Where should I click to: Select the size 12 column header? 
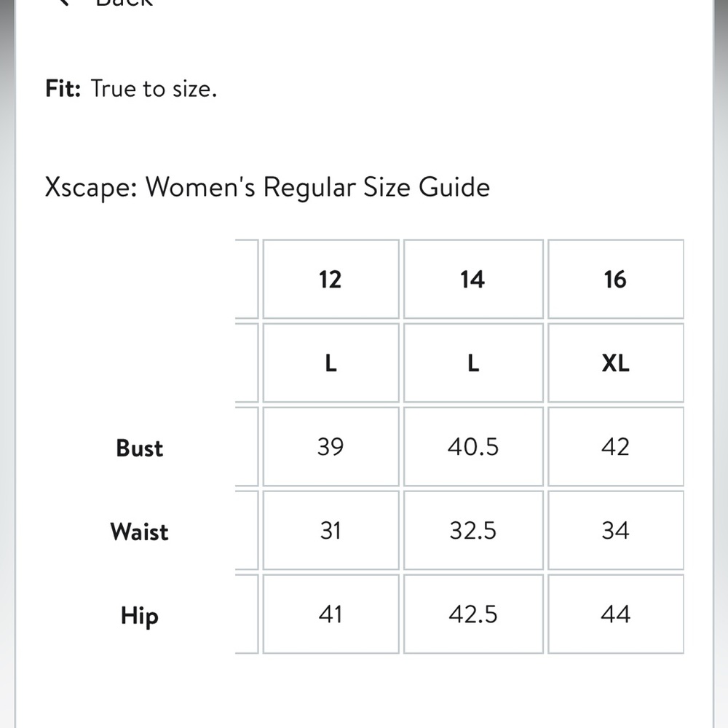pyautogui.click(x=331, y=279)
